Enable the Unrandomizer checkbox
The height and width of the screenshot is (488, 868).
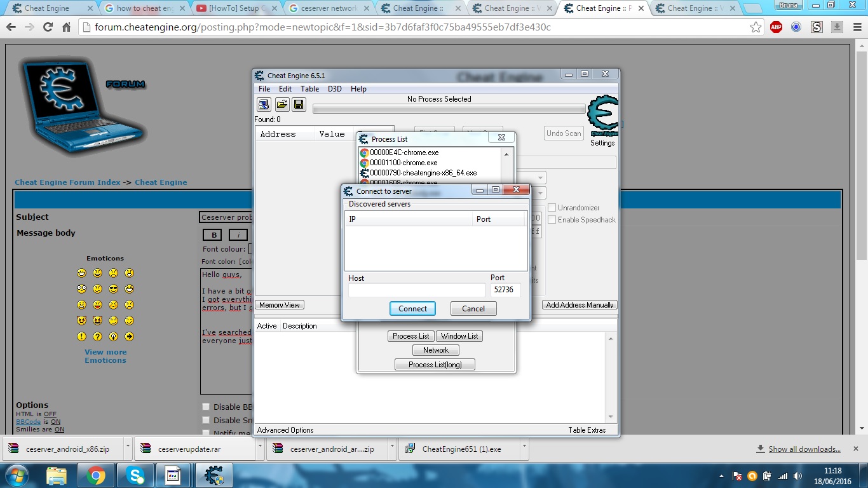[552, 208]
